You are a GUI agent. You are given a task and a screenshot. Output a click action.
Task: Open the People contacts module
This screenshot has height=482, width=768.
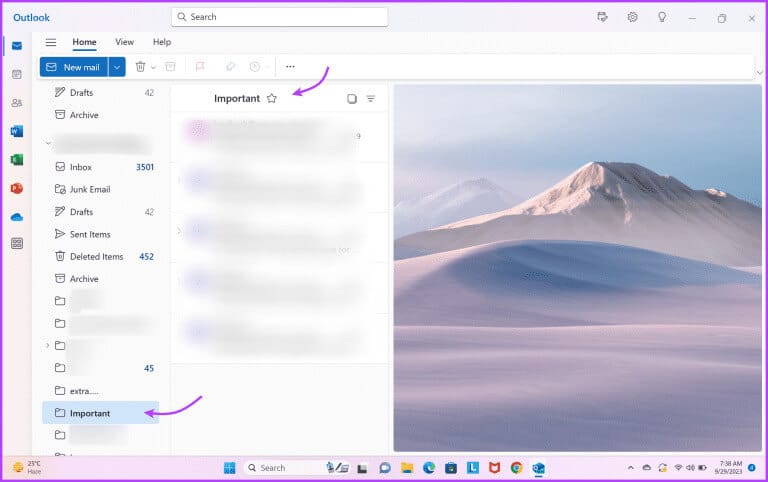pyautogui.click(x=17, y=103)
